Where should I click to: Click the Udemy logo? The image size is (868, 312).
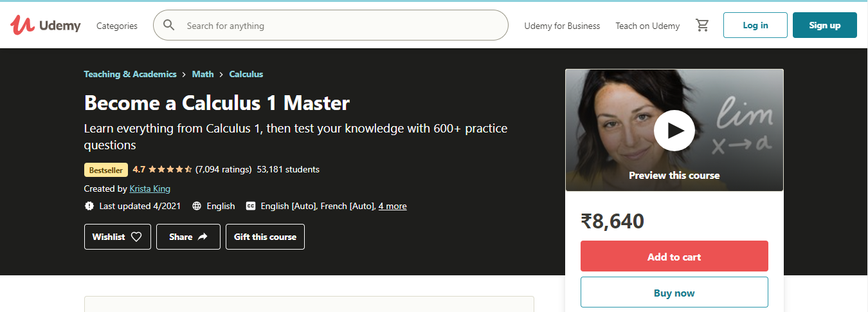45,26
